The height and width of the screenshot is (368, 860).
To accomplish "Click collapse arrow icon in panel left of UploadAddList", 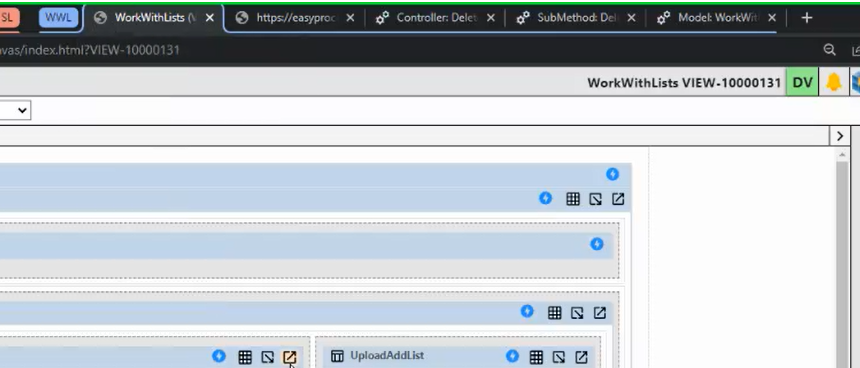I will 267,358.
